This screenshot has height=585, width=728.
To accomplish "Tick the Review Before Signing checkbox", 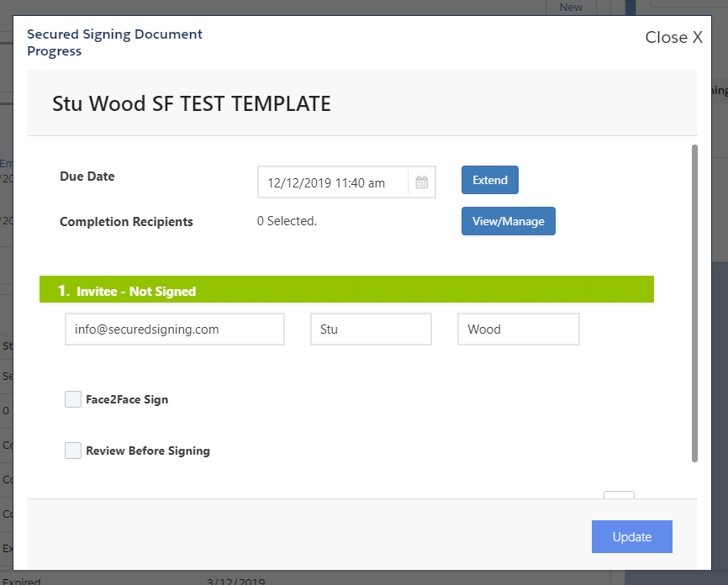I will pos(73,451).
